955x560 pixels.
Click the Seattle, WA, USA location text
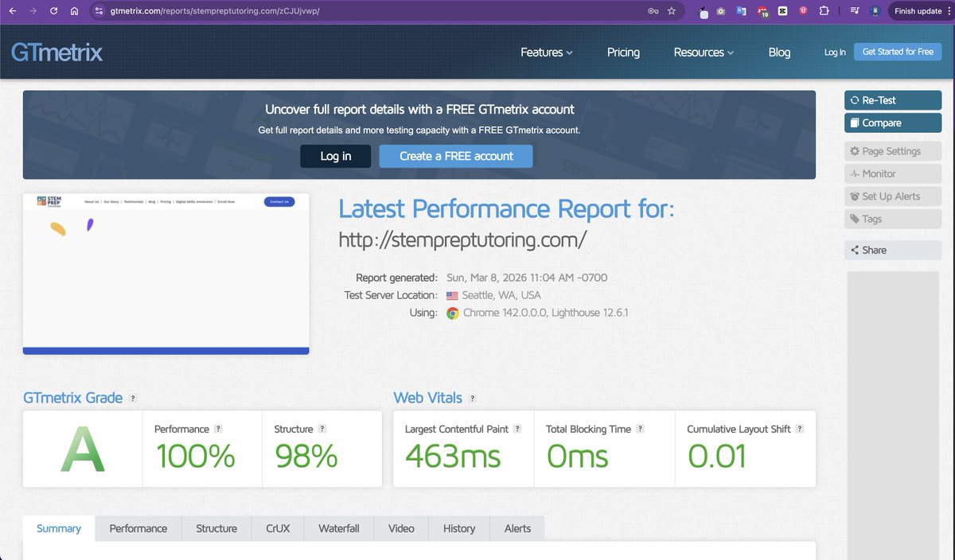pos(501,295)
